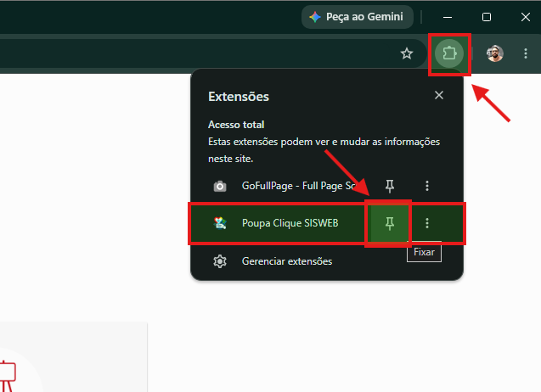Select the GoFullPage extension entry
541x392 pixels.
[298, 186]
